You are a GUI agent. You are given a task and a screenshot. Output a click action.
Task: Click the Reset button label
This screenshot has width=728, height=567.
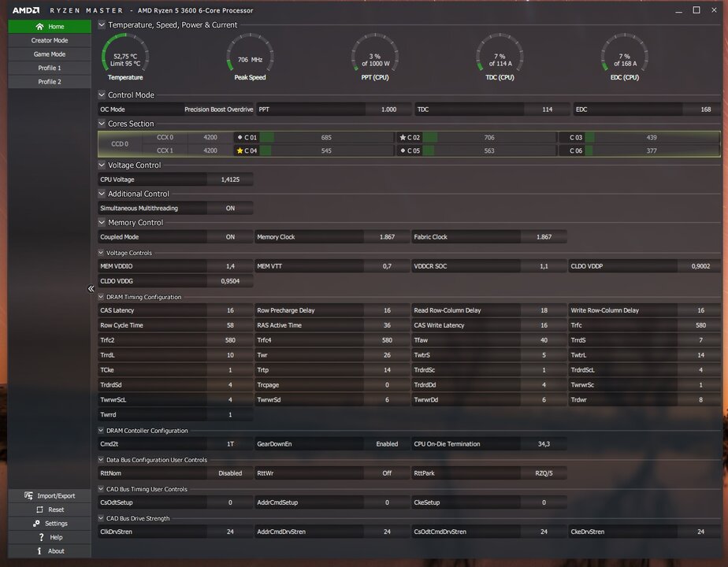pos(56,510)
